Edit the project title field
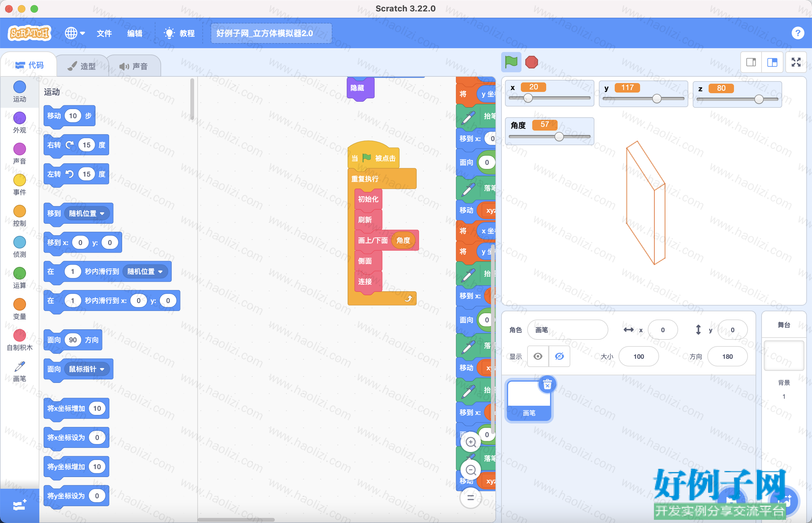The image size is (812, 523). (271, 33)
